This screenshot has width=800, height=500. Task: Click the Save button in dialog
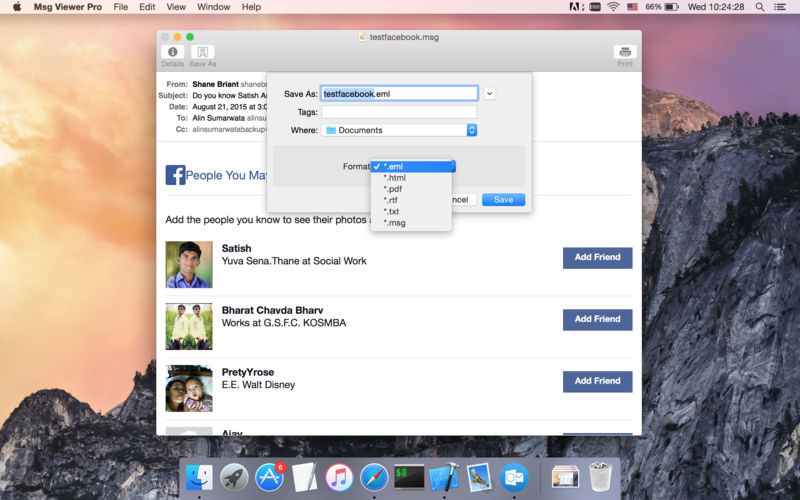[x=503, y=199]
